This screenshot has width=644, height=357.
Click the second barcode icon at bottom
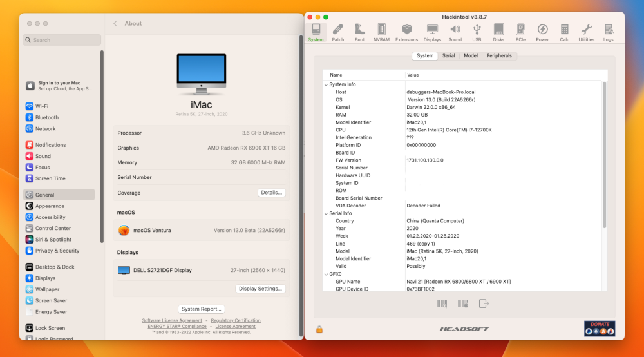(x=462, y=304)
